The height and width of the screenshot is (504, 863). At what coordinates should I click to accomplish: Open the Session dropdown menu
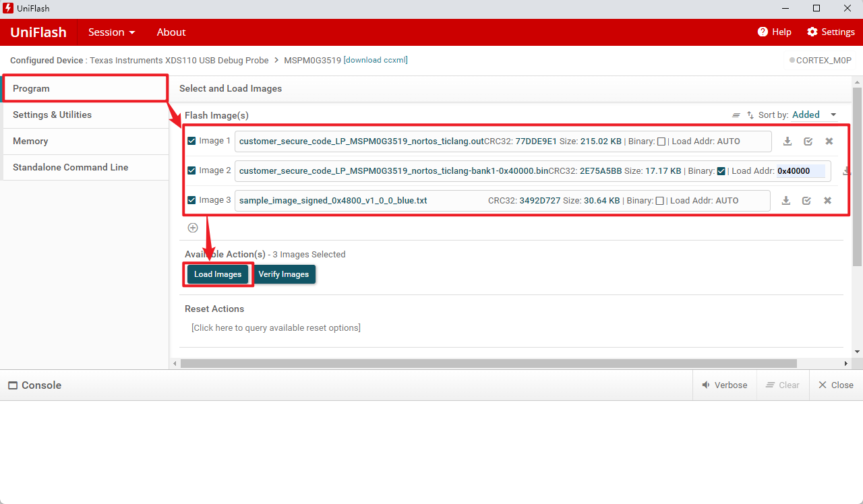click(111, 32)
